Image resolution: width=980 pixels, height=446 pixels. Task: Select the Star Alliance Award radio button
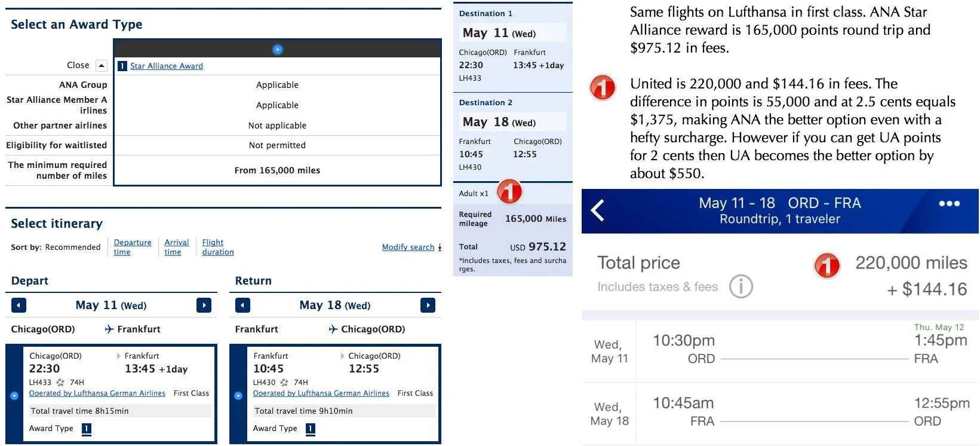277,50
